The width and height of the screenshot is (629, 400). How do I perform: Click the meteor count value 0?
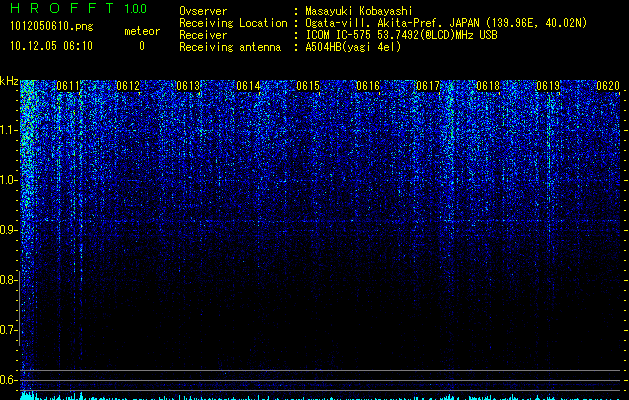tap(142, 46)
